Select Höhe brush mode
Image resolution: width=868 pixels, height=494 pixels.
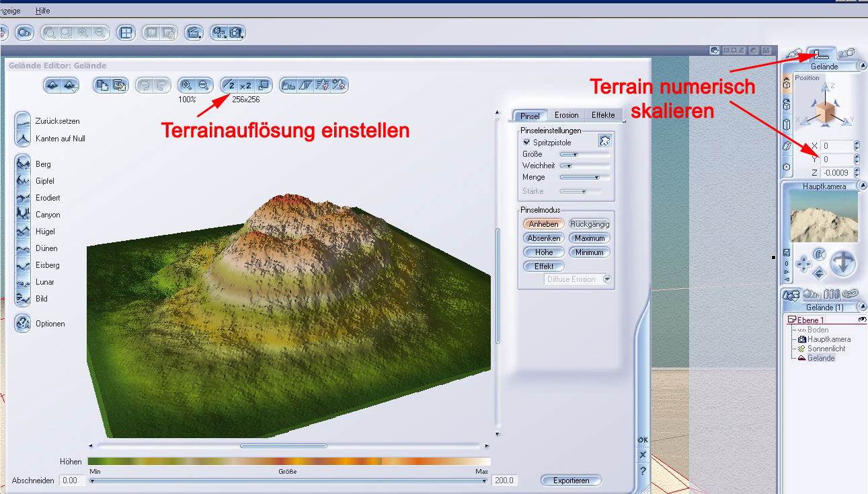[544, 252]
